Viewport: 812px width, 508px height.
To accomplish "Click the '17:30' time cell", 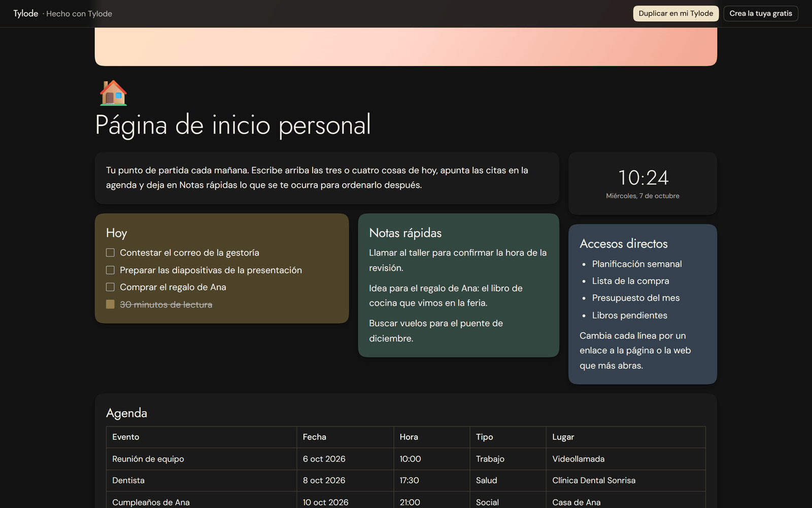I will point(432,480).
